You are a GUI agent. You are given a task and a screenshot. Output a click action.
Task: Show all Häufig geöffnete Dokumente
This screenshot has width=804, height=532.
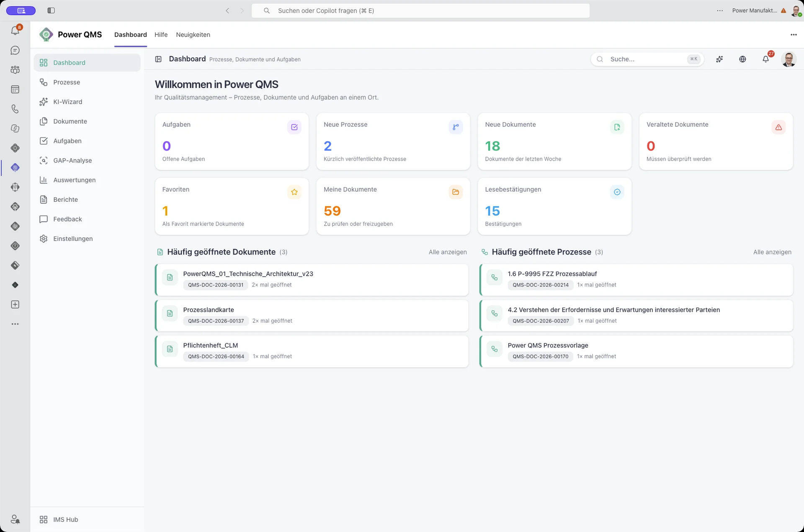(448, 252)
